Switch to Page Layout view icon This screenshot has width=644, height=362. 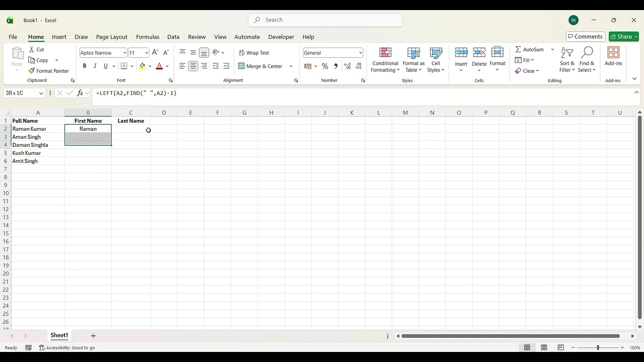coord(544,347)
